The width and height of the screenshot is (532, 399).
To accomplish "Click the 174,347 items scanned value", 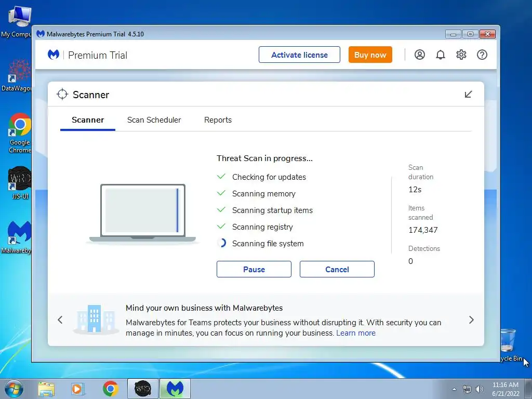I will pos(423,230).
